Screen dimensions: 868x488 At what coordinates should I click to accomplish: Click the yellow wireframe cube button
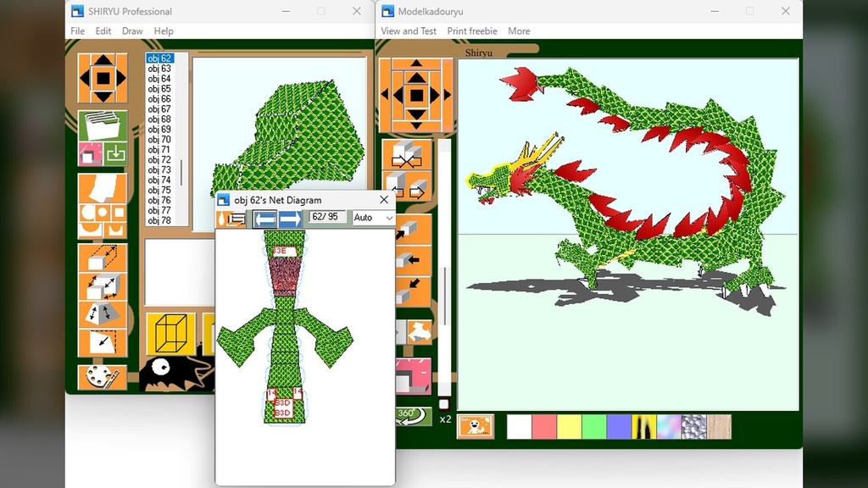[x=171, y=334]
